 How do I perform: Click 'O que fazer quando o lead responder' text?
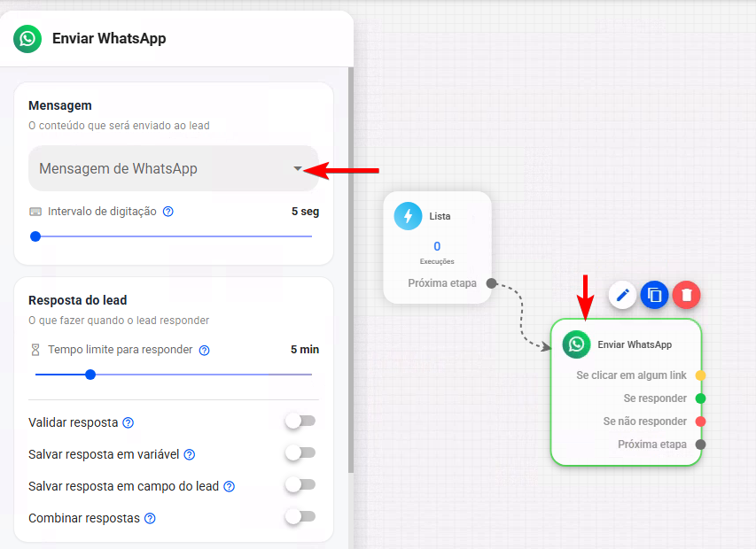click(x=119, y=321)
